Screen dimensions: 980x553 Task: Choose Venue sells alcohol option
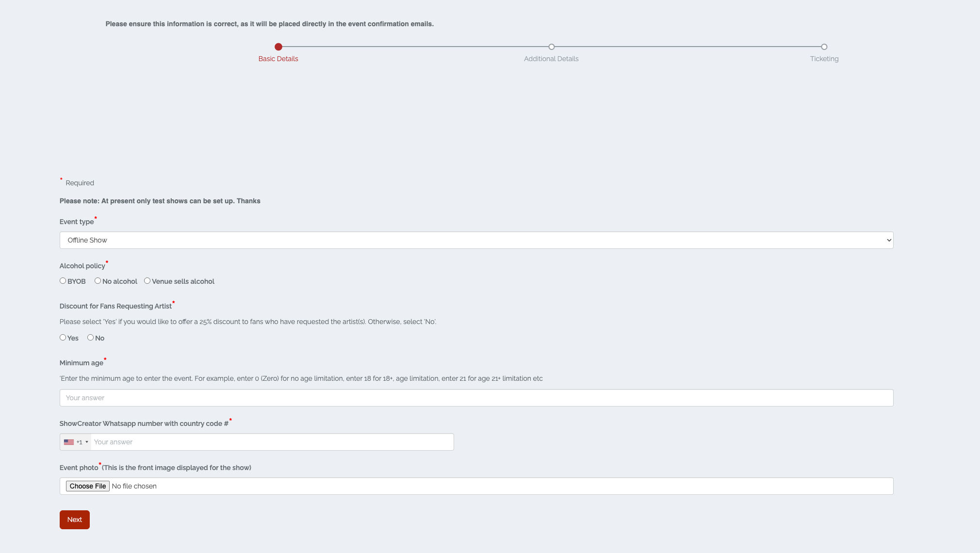pos(147,281)
